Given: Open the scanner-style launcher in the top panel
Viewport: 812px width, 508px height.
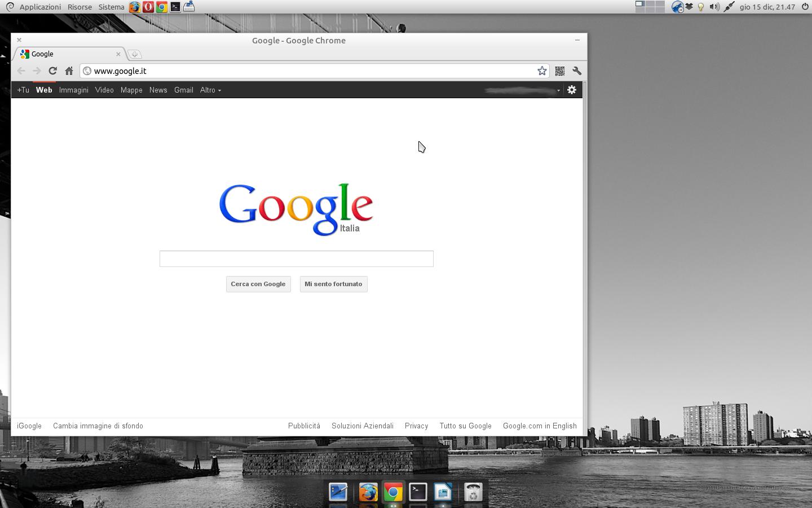Looking at the screenshot, I should [189, 7].
